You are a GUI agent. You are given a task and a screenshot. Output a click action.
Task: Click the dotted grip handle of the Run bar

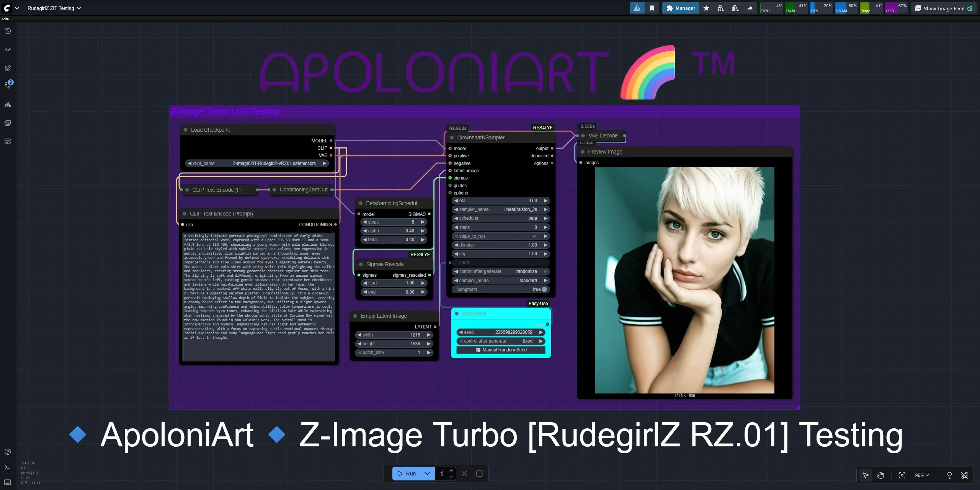tap(388, 474)
